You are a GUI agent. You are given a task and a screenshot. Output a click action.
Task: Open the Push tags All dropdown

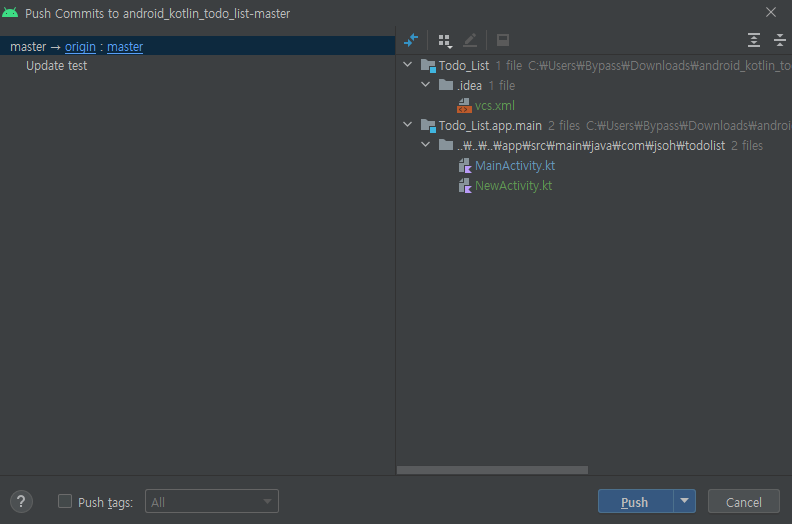212,501
